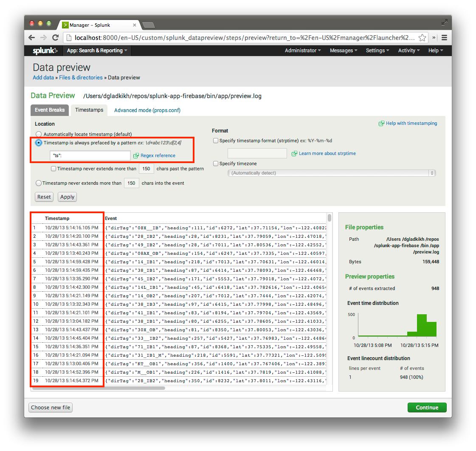Image resolution: width=476 pixels, height=451 pixels.
Task: Open the Chrome hamburger menu
Action: coord(444,38)
